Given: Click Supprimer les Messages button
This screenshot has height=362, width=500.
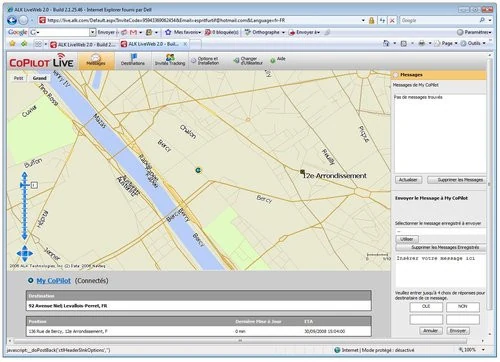Looking at the screenshot, I should 458,180.
